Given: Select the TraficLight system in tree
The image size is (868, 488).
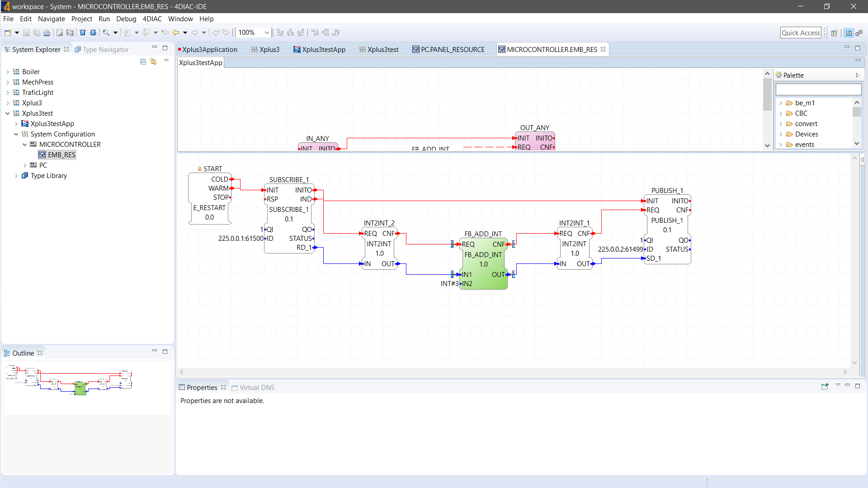Looking at the screenshot, I should click(38, 93).
